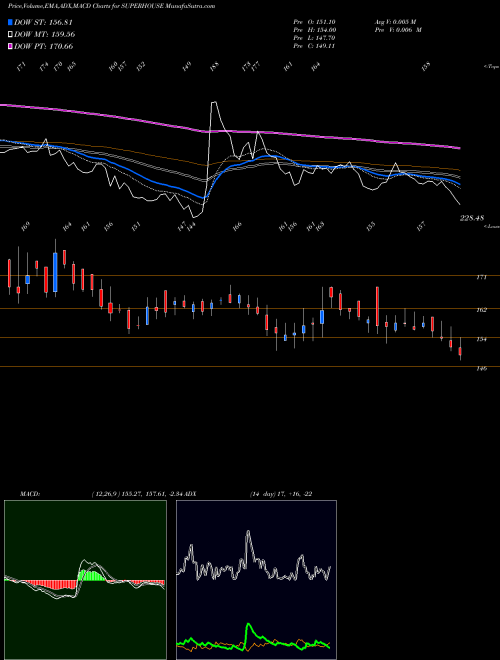The width and height of the screenshot is (500, 660).
Task: Click the 177 top label
Action: coord(255,66)
